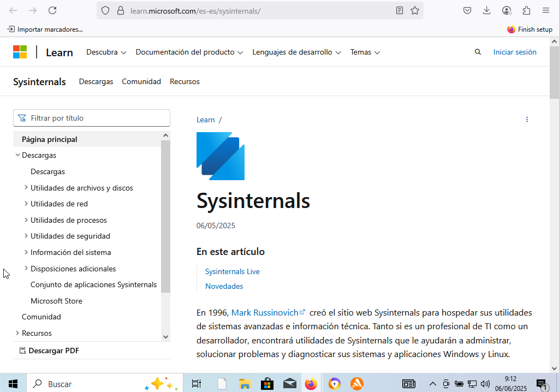Screen dimensions: 559x392
Task: Open volume control speaker icon
Action: (x=485, y=384)
